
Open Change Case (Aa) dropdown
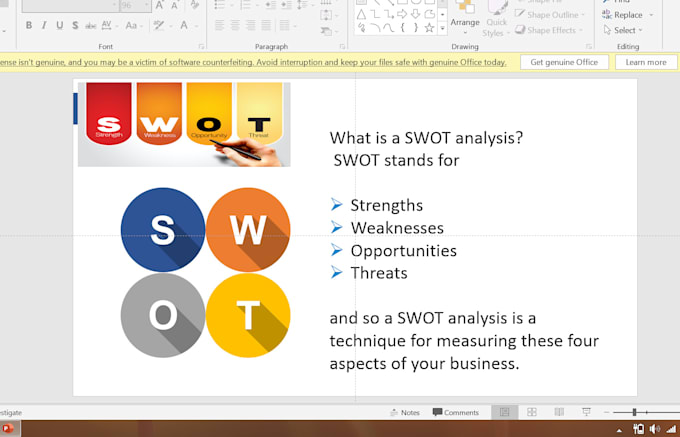click(x=134, y=25)
